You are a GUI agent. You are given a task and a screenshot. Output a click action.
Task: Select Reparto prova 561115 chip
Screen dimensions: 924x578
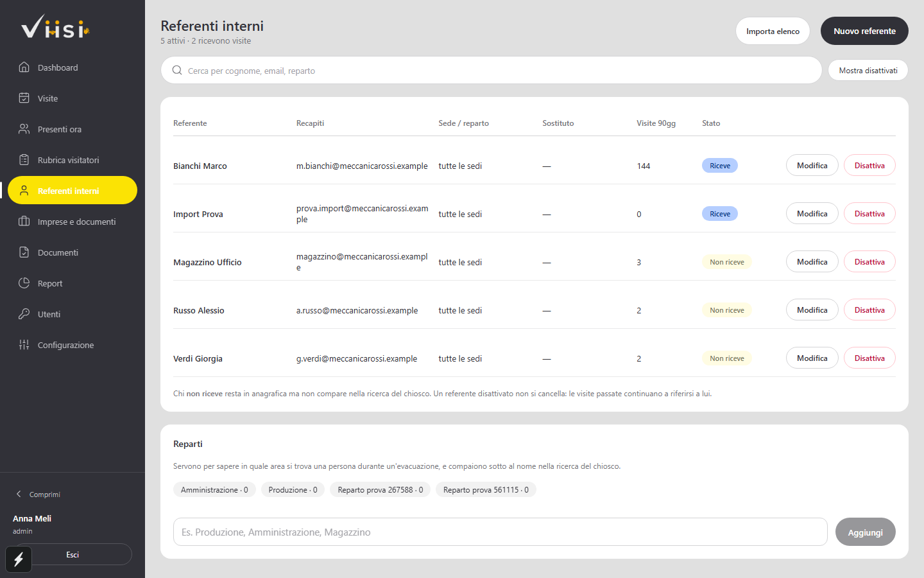[486, 489]
